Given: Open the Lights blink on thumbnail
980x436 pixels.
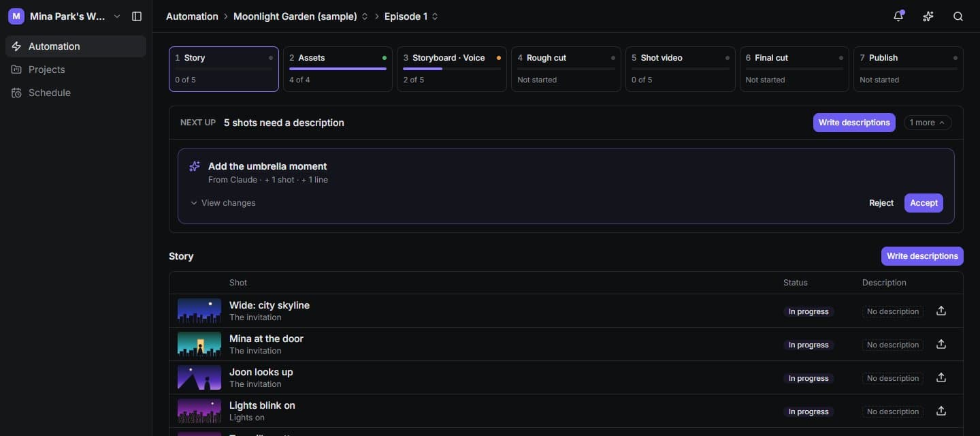Looking at the screenshot, I should coord(199,411).
